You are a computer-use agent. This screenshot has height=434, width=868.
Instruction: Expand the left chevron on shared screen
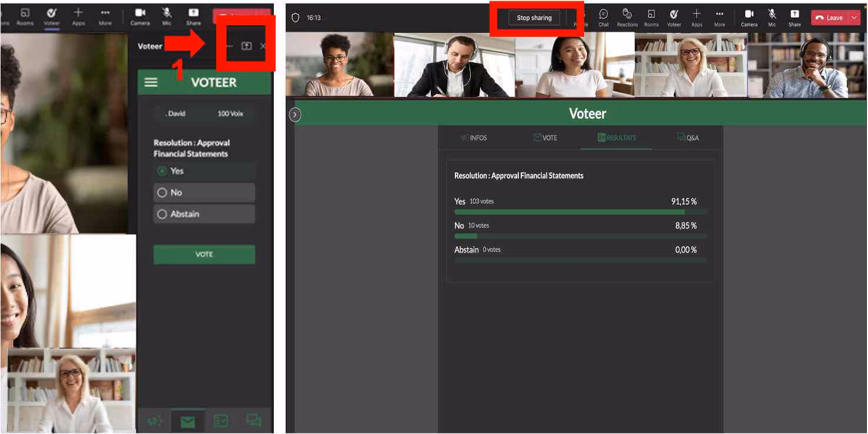coord(294,115)
